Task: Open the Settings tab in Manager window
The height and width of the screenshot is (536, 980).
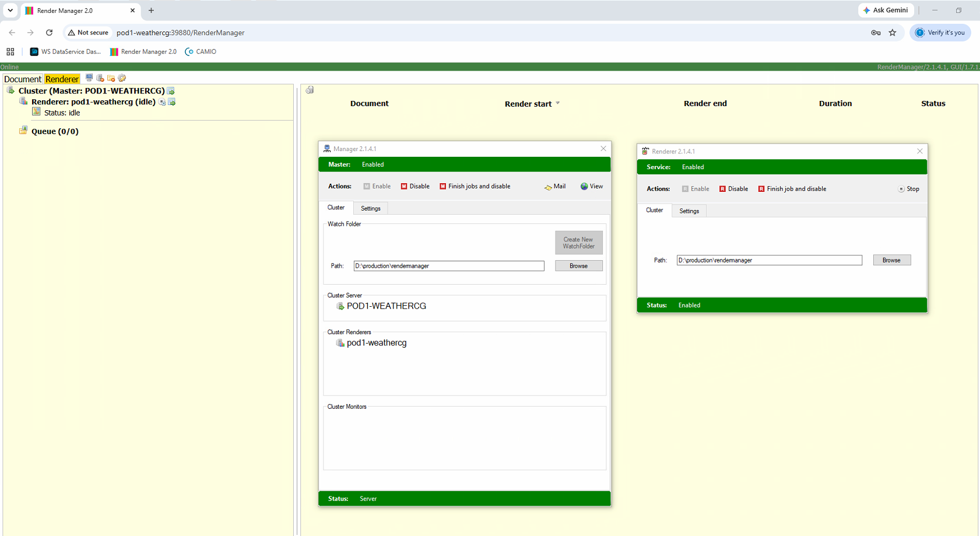Action: (x=370, y=208)
